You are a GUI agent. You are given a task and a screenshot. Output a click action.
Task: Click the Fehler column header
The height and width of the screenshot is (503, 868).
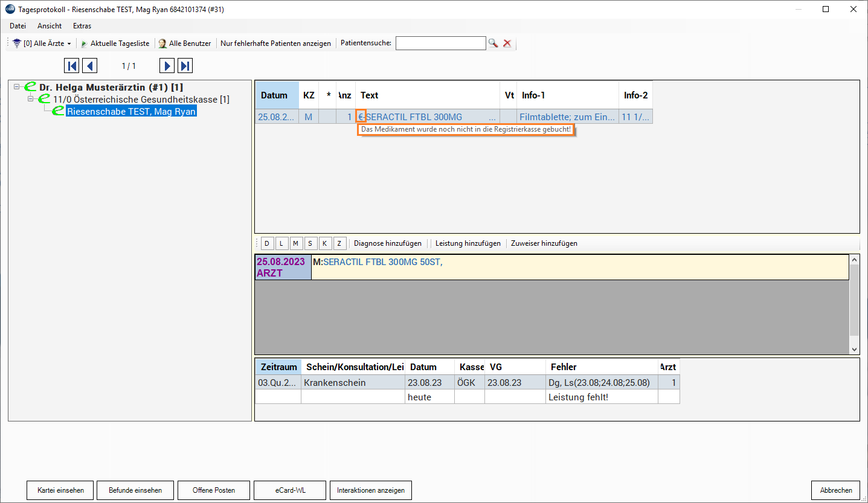tap(602, 367)
